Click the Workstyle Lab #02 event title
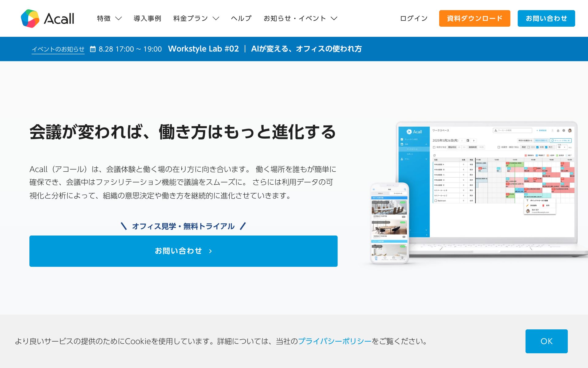Viewport: 588px width, 368px height. (203, 49)
